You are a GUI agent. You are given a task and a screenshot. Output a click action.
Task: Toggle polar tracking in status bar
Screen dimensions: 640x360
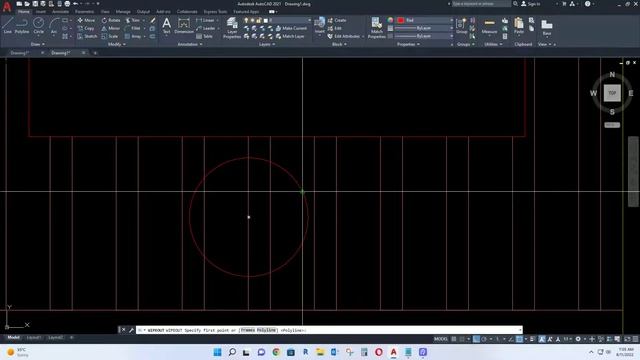coord(484,339)
